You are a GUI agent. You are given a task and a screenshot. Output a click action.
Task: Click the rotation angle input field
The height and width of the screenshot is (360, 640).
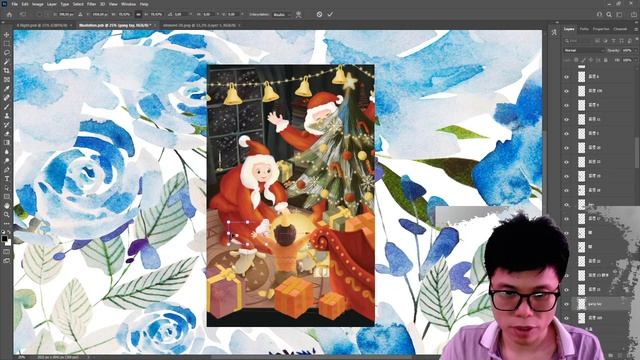coord(179,14)
